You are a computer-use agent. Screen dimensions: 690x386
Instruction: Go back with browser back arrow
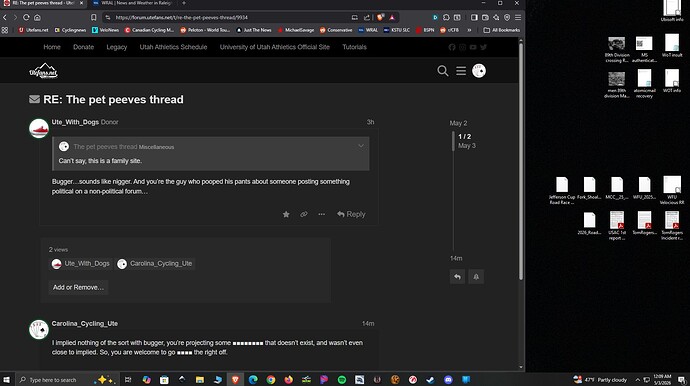point(5,18)
